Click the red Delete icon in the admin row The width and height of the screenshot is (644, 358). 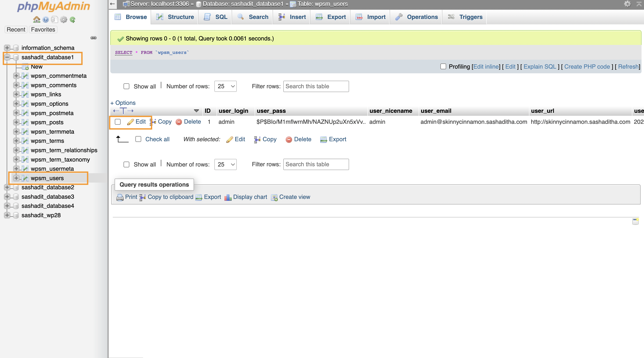click(179, 122)
